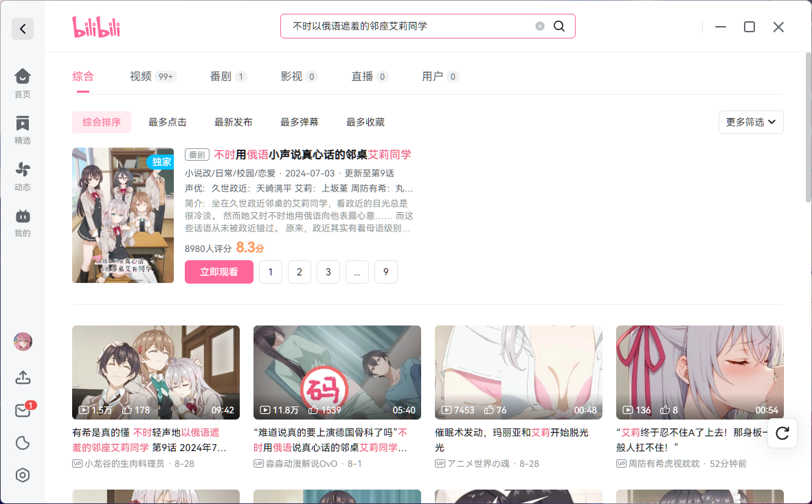Open uploader 小龙谷的生肉料理员
Image resolution: width=812 pixels, height=504 pixels.
coord(124,463)
